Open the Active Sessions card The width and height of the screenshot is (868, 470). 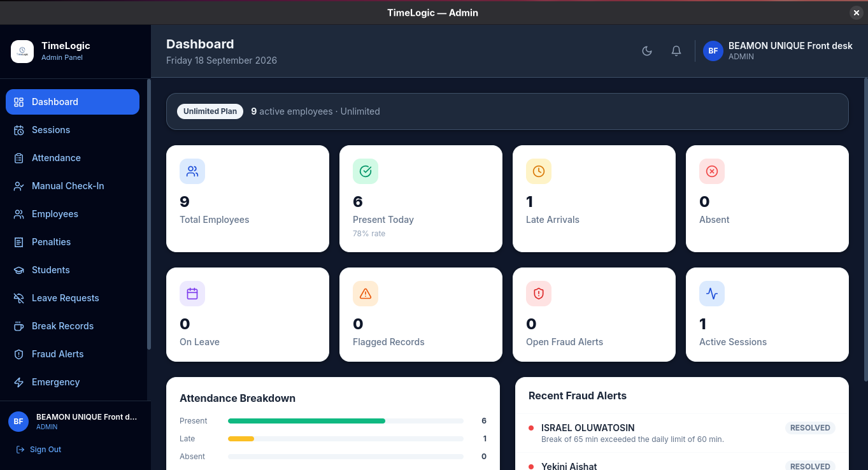767,315
